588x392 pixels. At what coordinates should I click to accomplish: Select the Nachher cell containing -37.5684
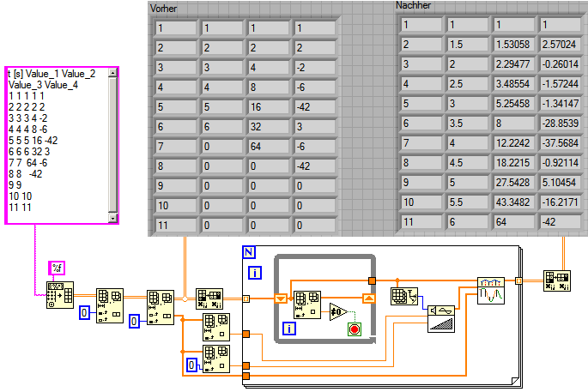(561, 143)
